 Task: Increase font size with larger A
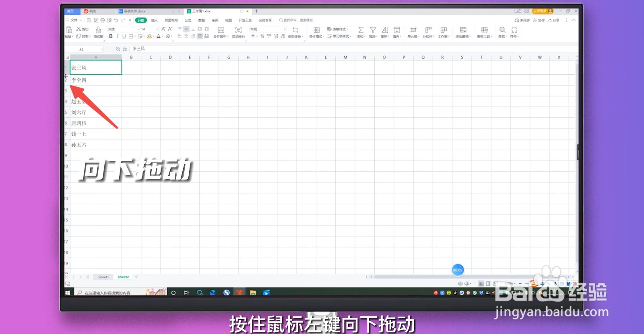click(x=163, y=29)
